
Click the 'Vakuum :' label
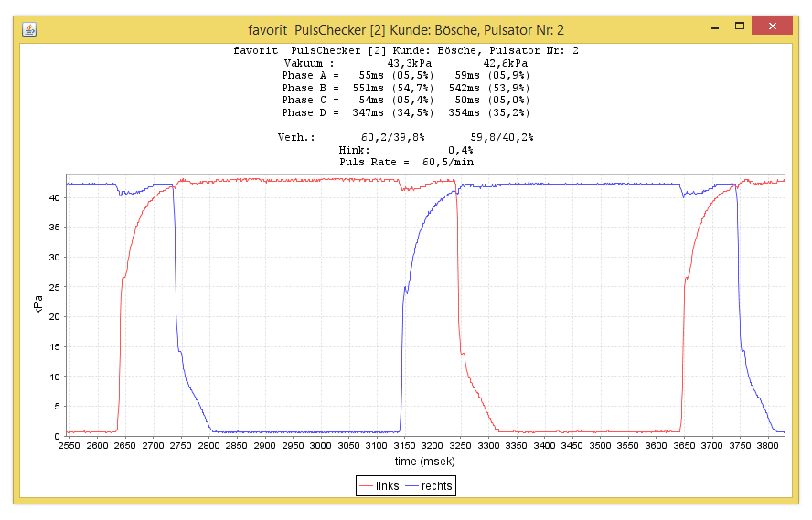309,63
